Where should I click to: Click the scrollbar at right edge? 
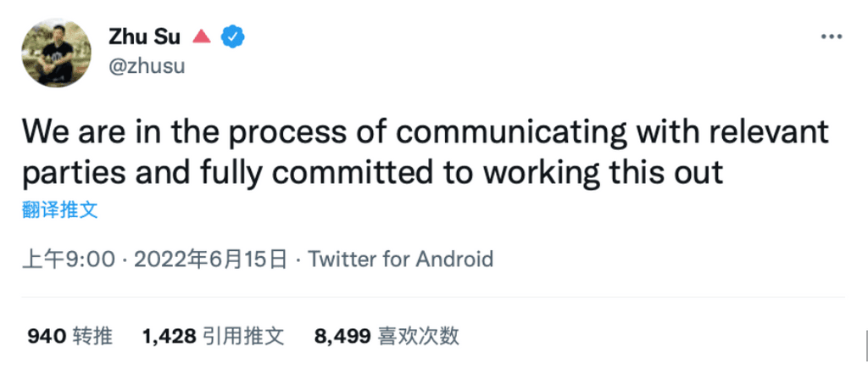tap(865, 344)
